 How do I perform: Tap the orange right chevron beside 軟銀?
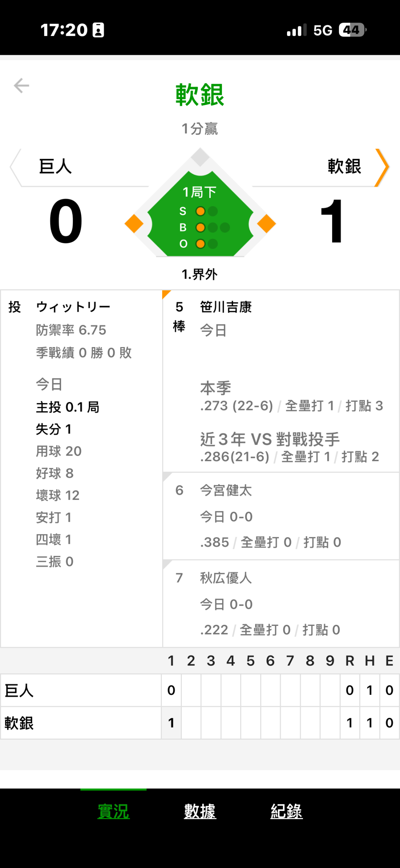(382, 168)
